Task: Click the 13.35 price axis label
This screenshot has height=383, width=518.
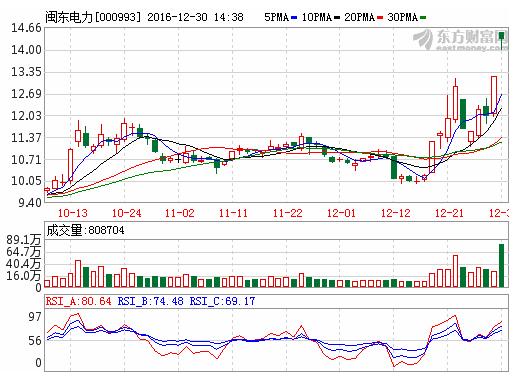Action: coord(26,72)
